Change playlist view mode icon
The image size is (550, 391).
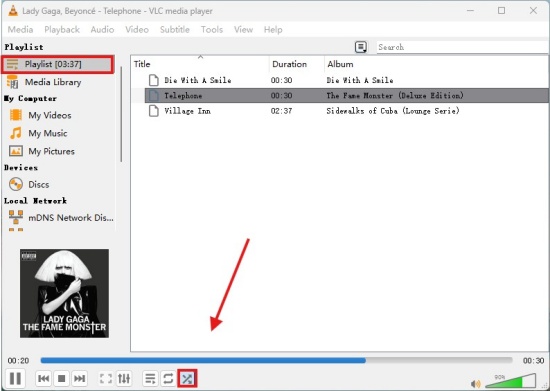[x=361, y=47]
